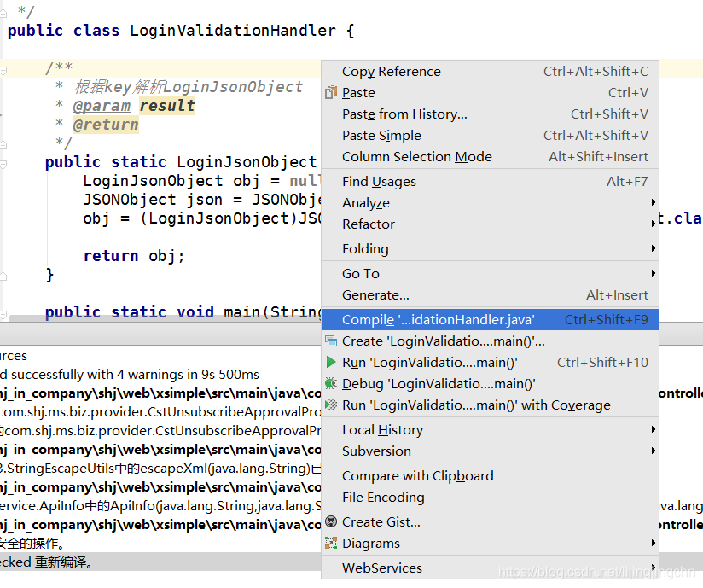Click the Create run configuration icon
The image size is (703, 588).
click(x=331, y=341)
